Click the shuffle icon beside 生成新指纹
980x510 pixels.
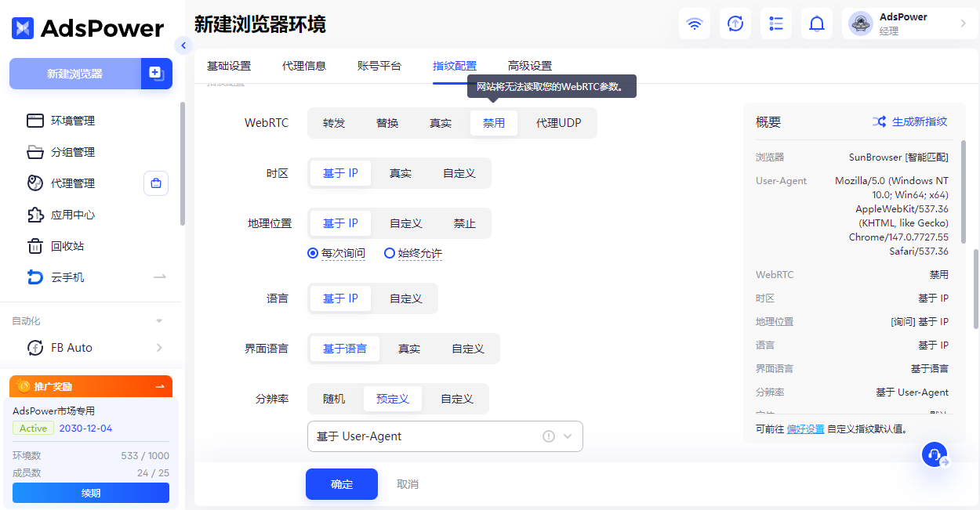pos(880,122)
